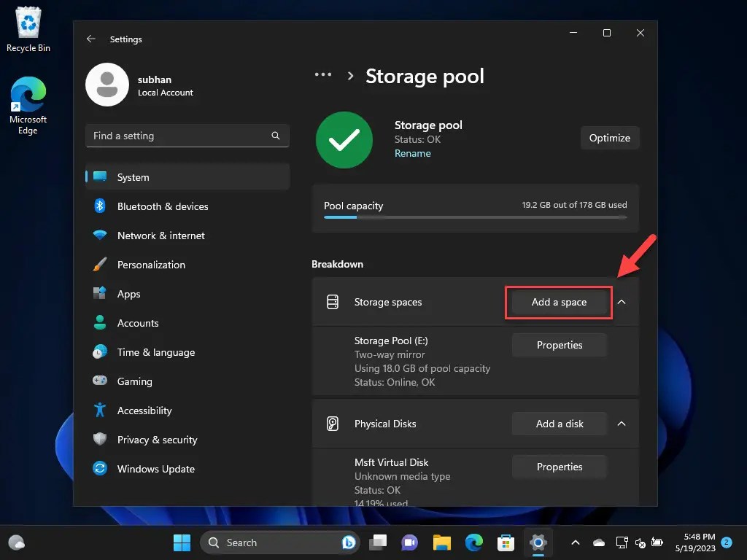This screenshot has height=560, width=747.
Task: Rename the storage pool
Action: point(412,153)
